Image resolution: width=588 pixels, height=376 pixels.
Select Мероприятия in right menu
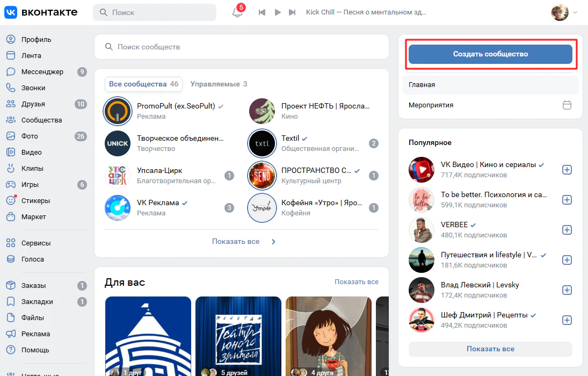(x=431, y=105)
